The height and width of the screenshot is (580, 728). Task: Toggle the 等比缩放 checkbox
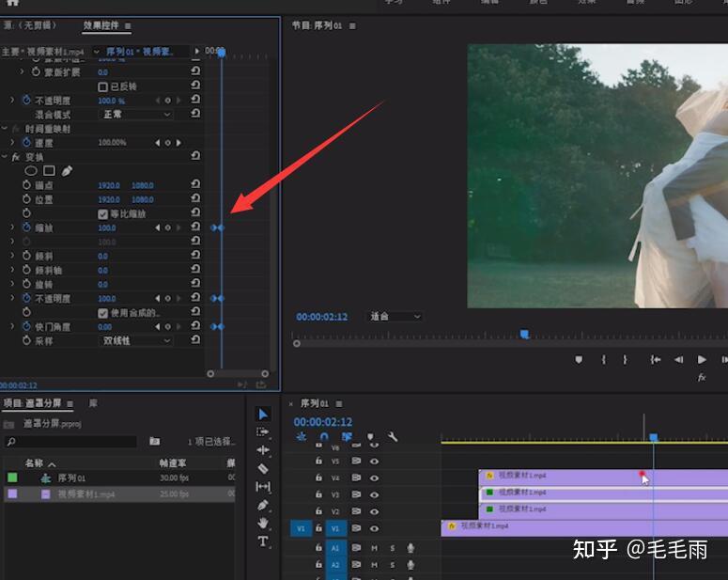pyautogui.click(x=103, y=213)
